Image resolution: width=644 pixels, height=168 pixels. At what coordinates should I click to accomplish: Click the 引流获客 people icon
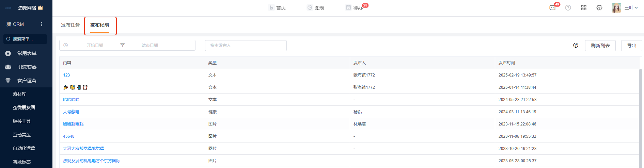point(8,67)
